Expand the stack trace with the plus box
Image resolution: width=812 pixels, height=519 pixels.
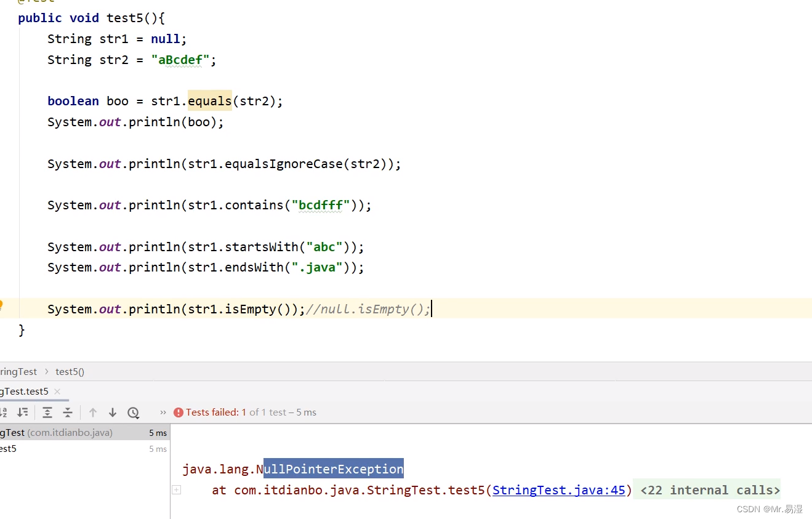click(177, 489)
